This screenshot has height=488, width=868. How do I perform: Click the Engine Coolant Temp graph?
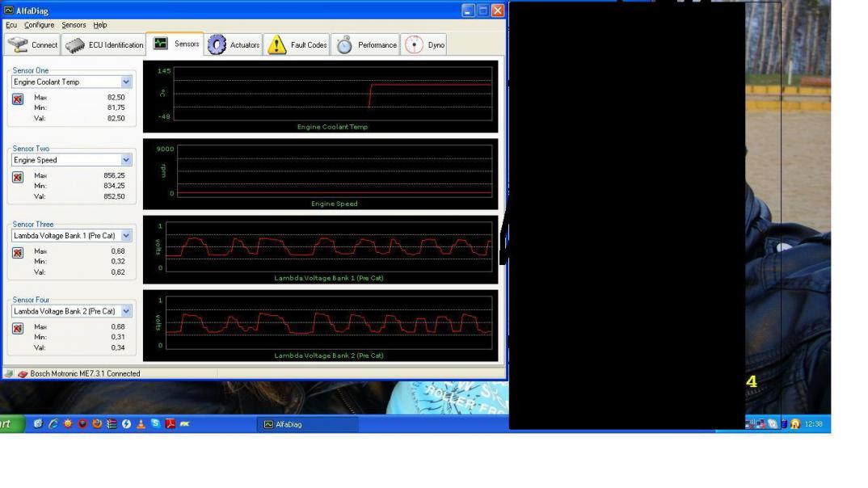[331, 93]
